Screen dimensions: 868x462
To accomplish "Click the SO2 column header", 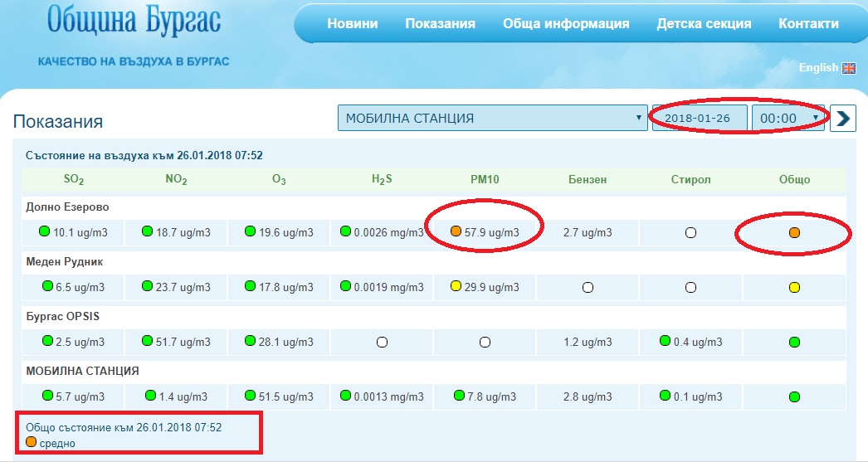I will [74, 179].
